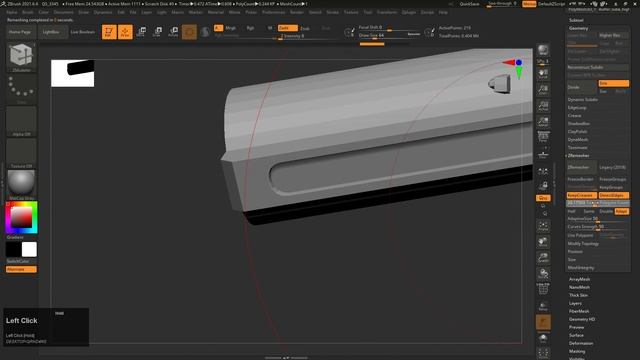Activate the Edit mode button
640x360 pixels.
pos(109,32)
